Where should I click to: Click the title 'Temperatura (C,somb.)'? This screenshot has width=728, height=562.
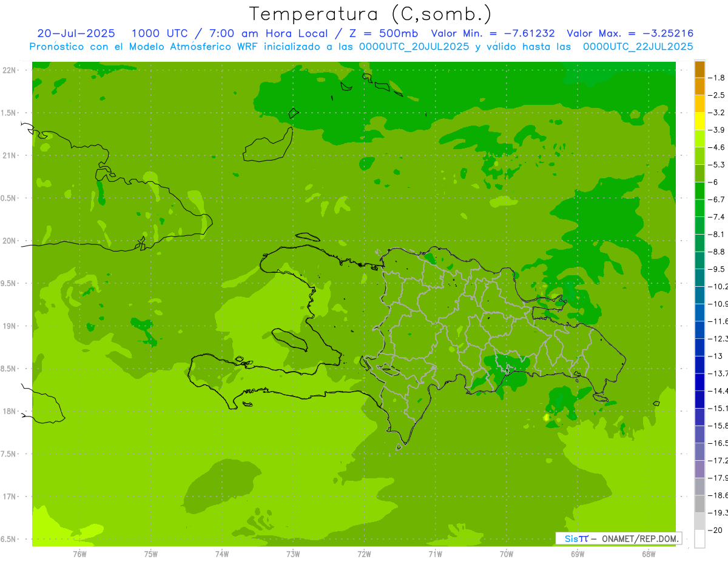click(x=370, y=14)
